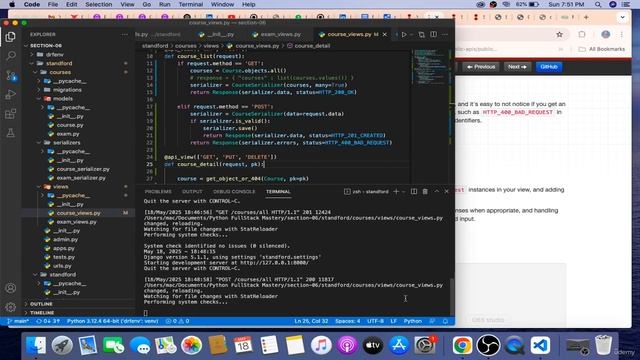Switch to the OUTPUT panel tab

click(x=192, y=191)
